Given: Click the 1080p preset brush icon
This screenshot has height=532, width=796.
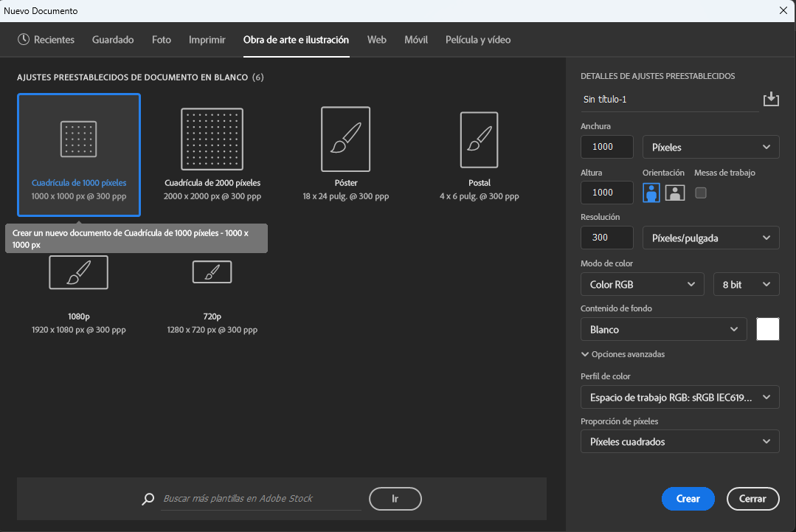Looking at the screenshot, I should pyautogui.click(x=79, y=272).
